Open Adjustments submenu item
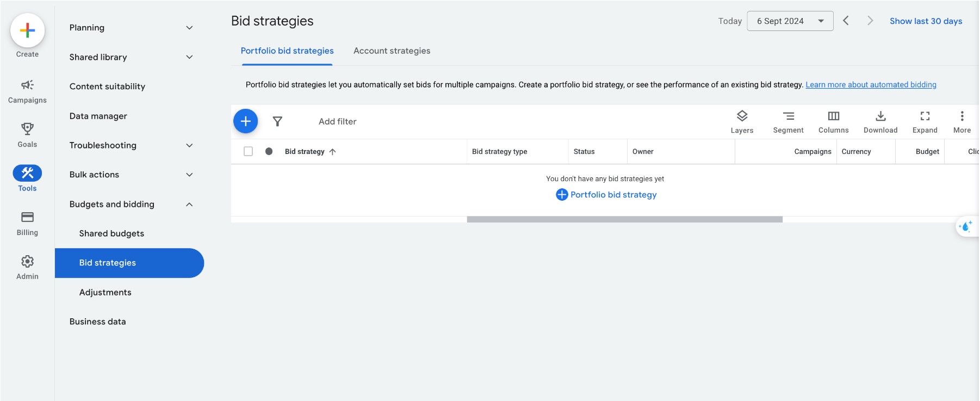Viewport: 980px width, 401px height. [x=105, y=292]
